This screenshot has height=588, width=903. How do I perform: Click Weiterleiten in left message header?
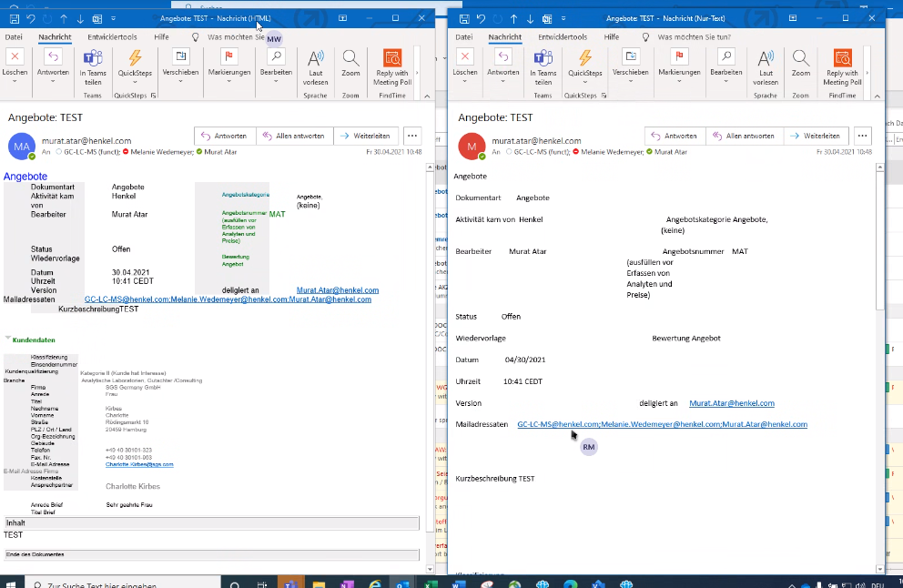[366, 136]
